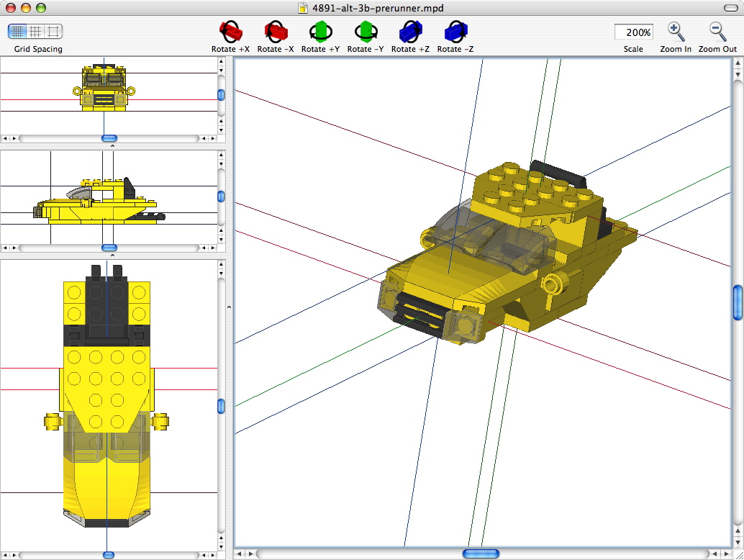Choose the medium grid spacing segment
Image resolution: width=744 pixels, height=560 pixels.
(35, 32)
